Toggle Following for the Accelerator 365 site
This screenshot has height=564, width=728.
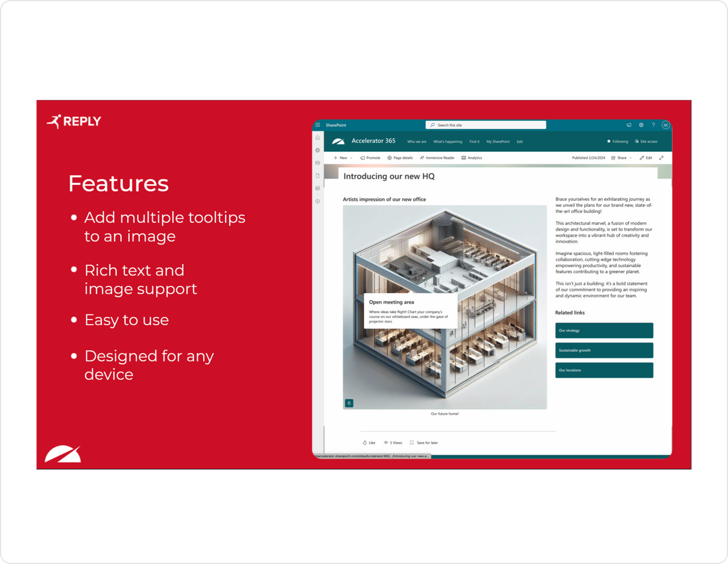(x=617, y=141)
